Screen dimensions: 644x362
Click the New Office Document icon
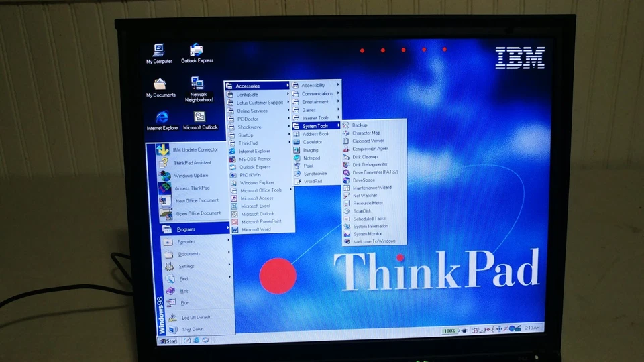(x=166, y=200)
